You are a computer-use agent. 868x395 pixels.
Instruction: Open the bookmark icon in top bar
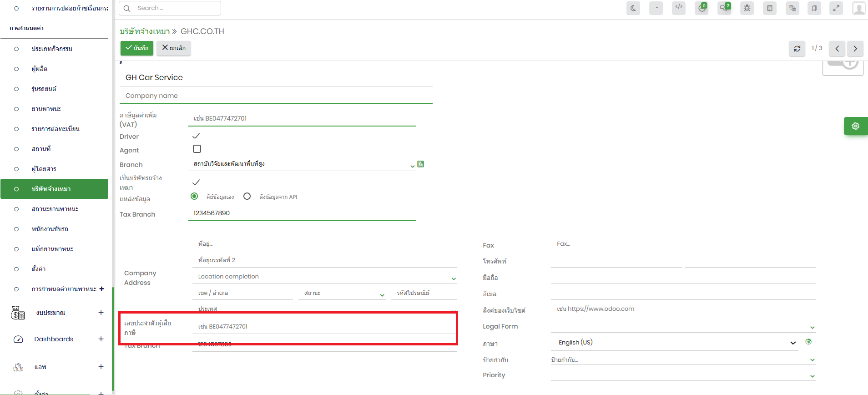pyautogui.click(x=814, y=8)
